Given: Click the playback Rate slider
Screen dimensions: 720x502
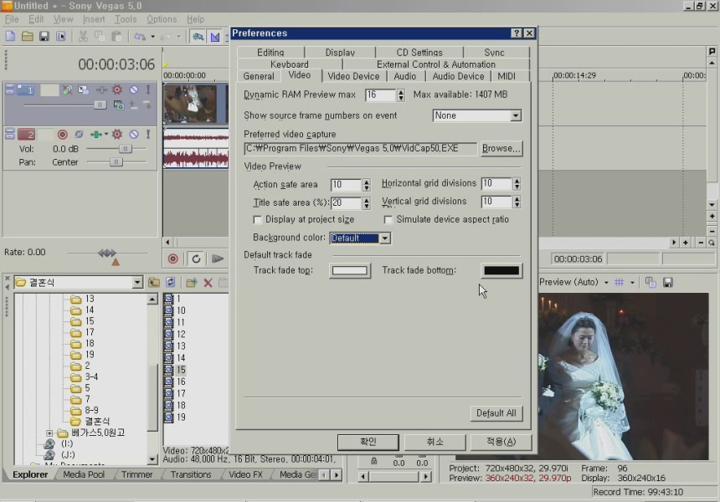Looking at the screenshot, I should (x=107, y=253).
